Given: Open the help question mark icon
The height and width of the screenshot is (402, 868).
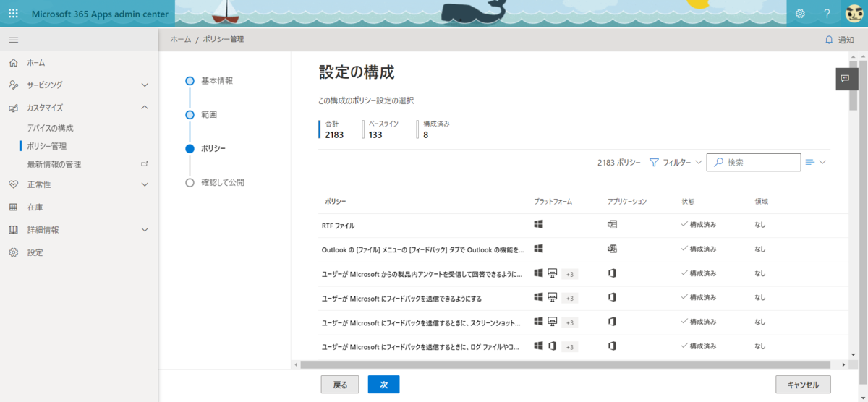Looking at the screenshot, I should (x=827, y=14).
